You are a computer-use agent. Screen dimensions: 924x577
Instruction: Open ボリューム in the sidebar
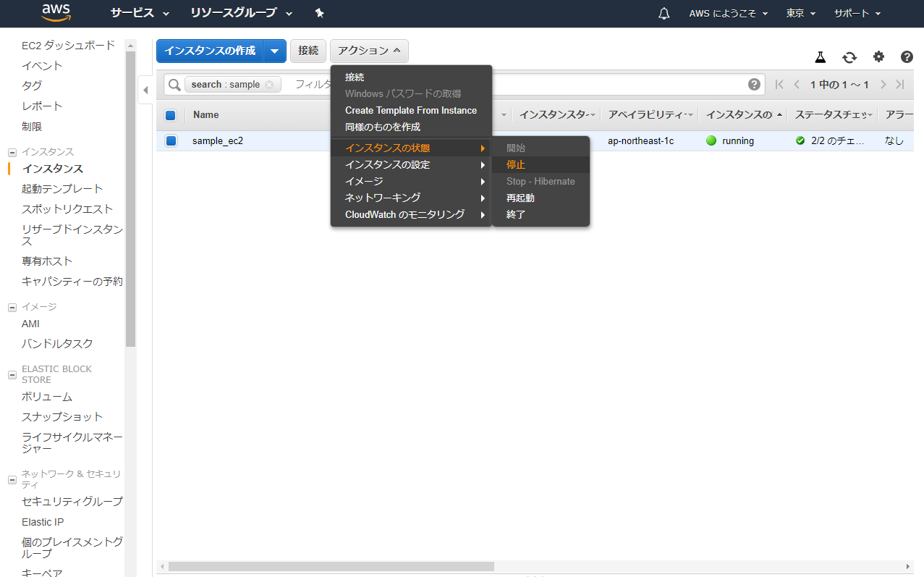47,396
